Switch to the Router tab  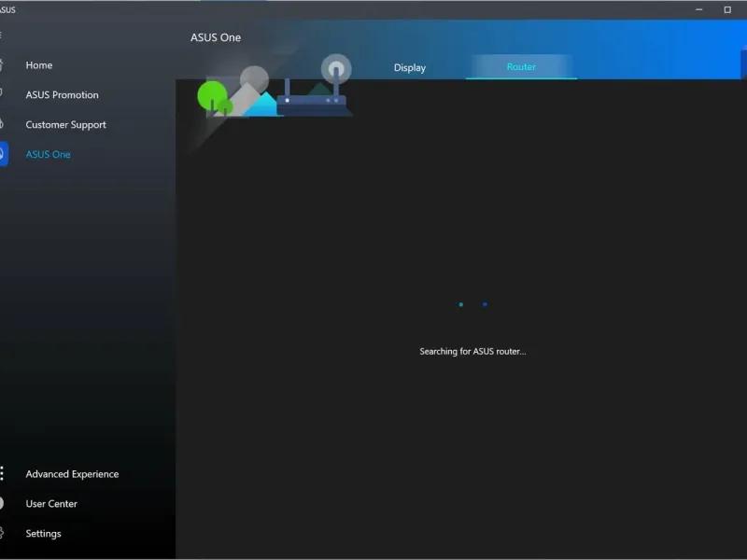(521, 66)
